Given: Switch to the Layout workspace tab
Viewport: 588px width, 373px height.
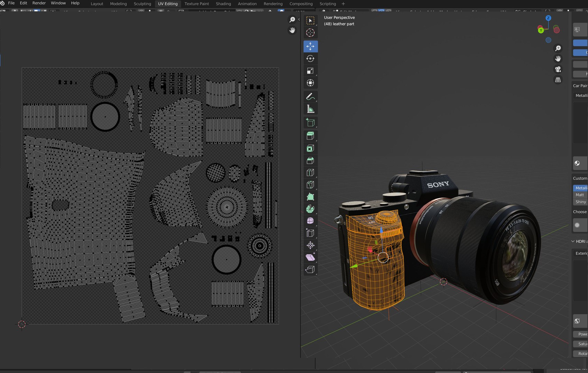Looking at the screenshot, I should pos(97,4).
